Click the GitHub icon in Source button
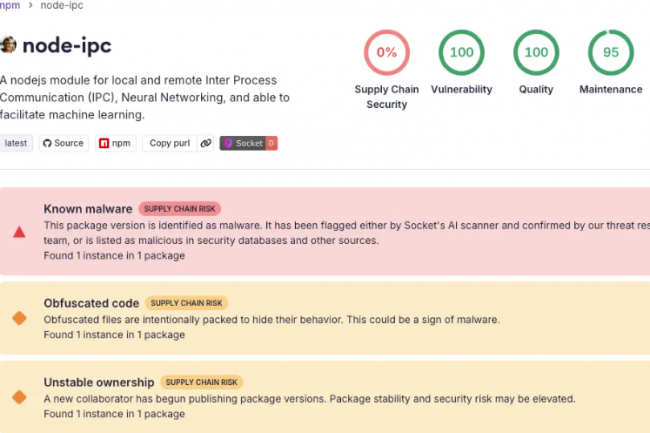Viewport: 650px width, 433px height. [47, 143]
